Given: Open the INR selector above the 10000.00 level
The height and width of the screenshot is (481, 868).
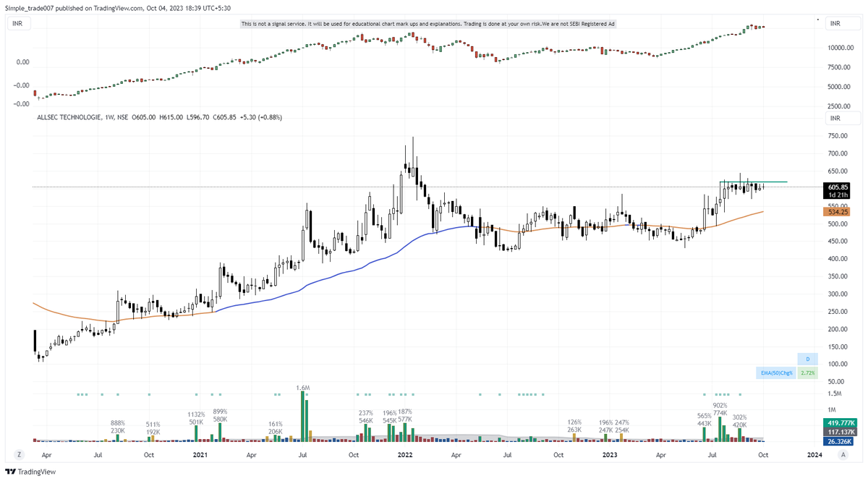Looking at the screenshot, I should pyautogui.click(x=843, y=24).
